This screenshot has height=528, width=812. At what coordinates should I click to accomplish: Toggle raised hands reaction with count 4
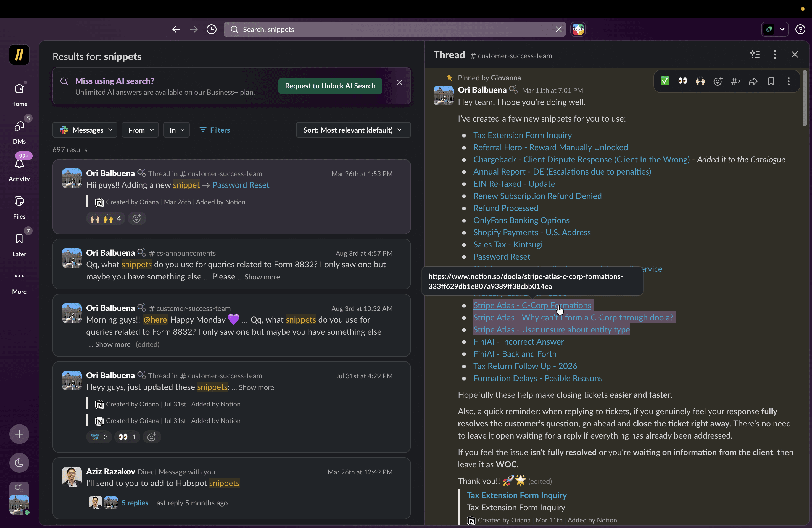106,218
